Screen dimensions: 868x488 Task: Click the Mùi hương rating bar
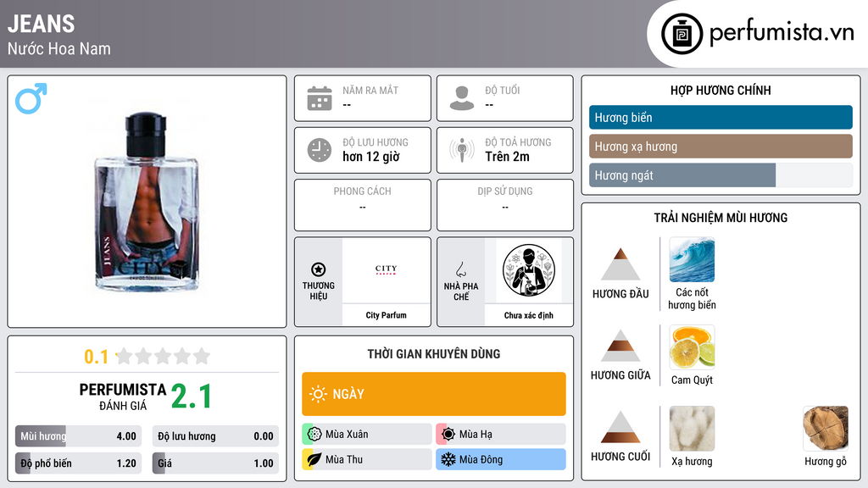(x=78, y=436)
